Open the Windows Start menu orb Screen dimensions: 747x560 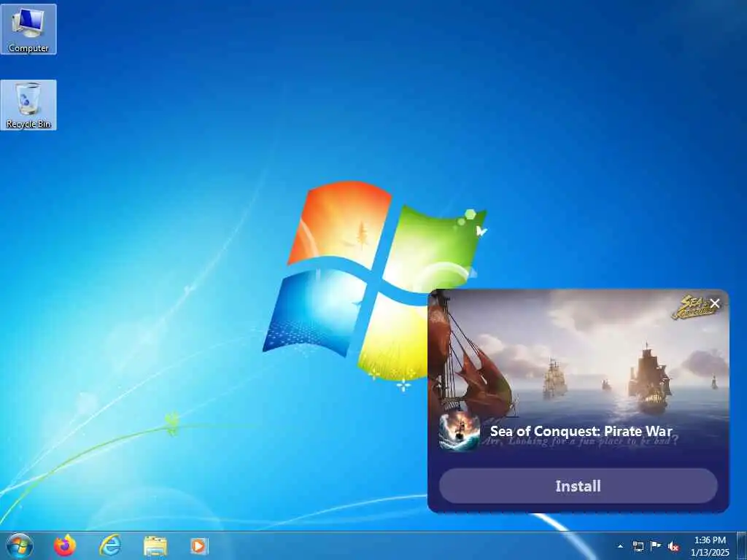[20, 545]
